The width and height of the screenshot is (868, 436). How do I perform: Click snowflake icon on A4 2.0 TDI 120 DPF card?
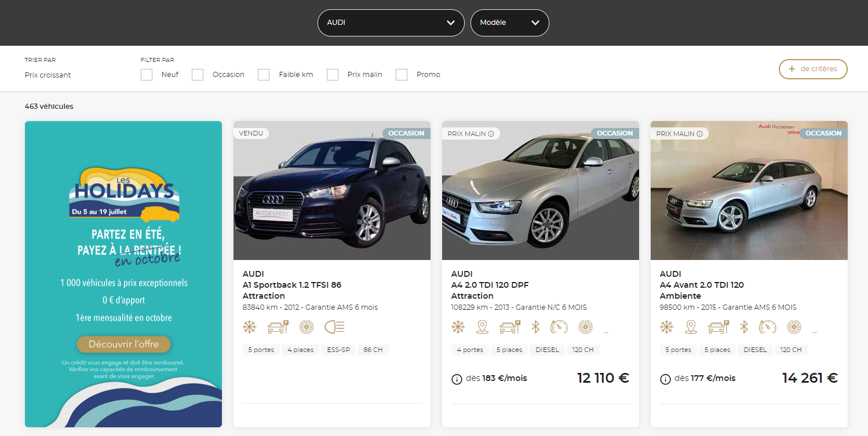coord(458,327)
